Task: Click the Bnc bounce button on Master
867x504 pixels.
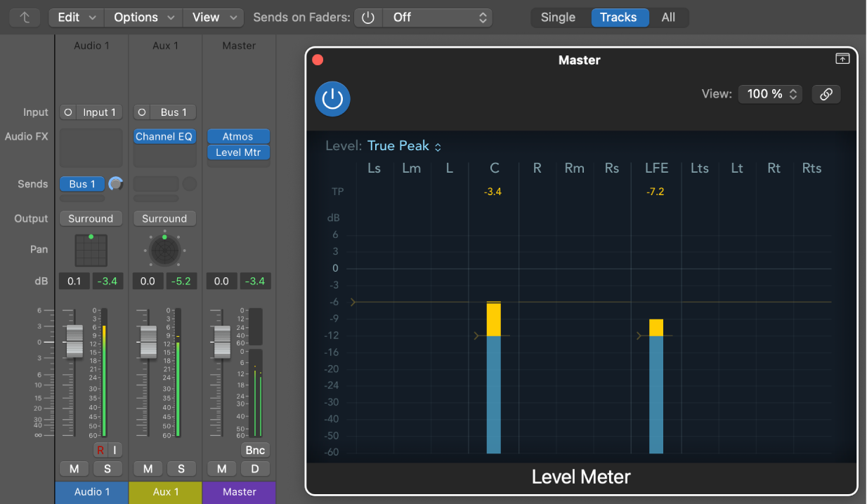Action: (256, 451)
